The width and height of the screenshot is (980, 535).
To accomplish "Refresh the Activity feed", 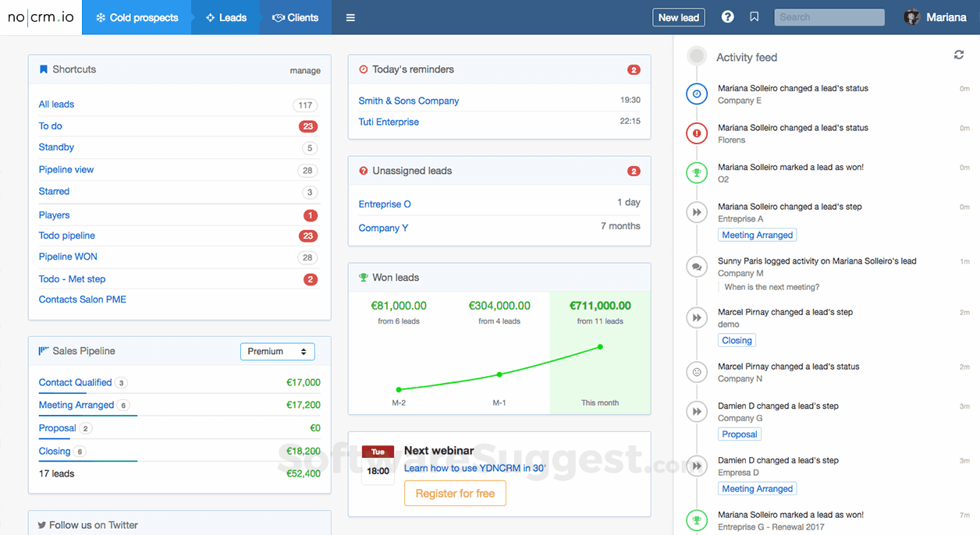I will (958, 55).
